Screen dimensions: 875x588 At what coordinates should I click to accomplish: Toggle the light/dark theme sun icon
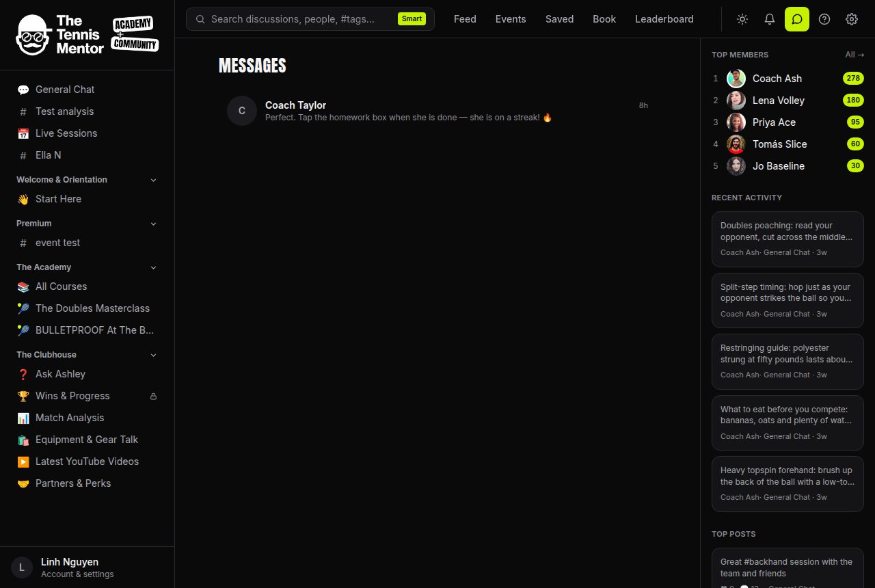click(742, 19)
